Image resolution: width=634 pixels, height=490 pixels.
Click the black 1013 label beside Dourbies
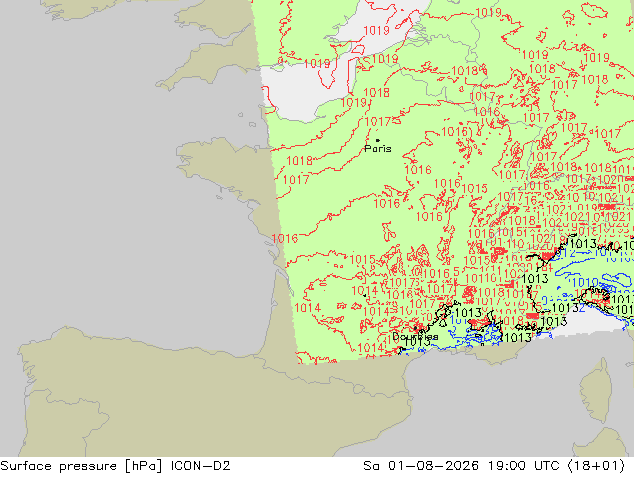pyautogui.click(x=417, y=342)
